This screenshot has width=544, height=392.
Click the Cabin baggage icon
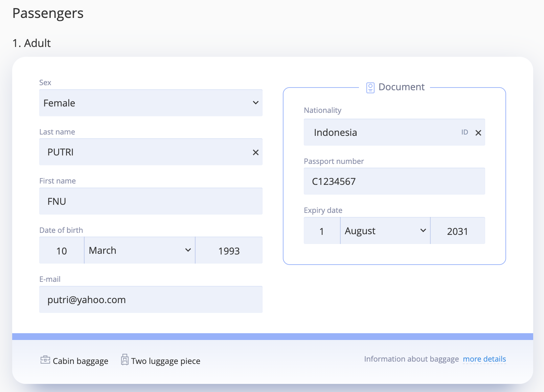[45, 360]
